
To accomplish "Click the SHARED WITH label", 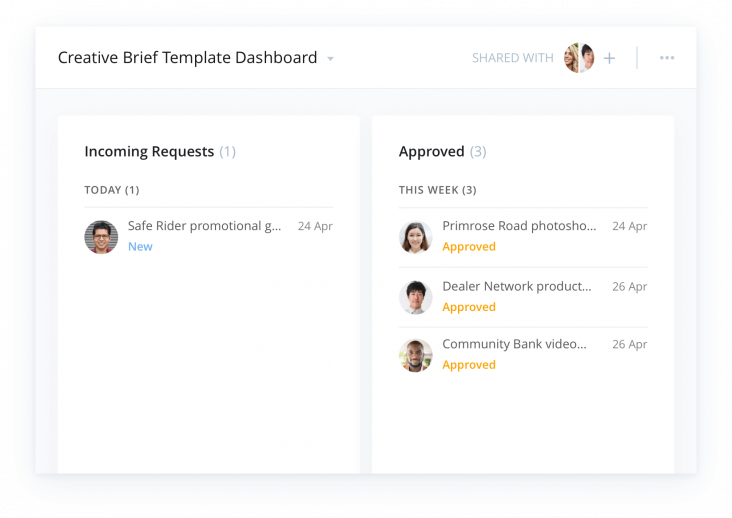I will (513, 58).
